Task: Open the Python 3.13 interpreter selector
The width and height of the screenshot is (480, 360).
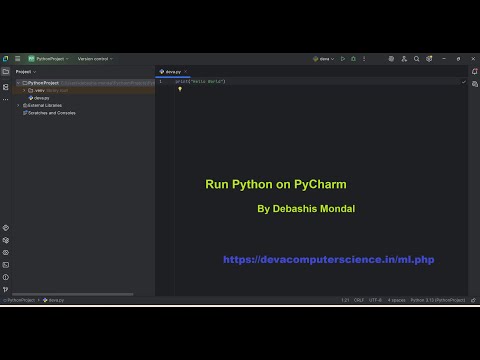Action: pyautogui.click(x=438, y=300)
